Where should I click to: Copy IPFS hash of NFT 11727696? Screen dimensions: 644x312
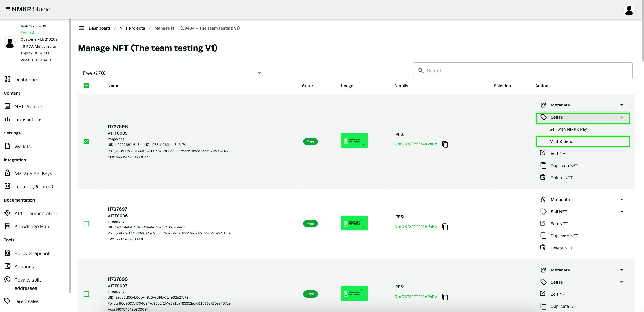[445, 144]
